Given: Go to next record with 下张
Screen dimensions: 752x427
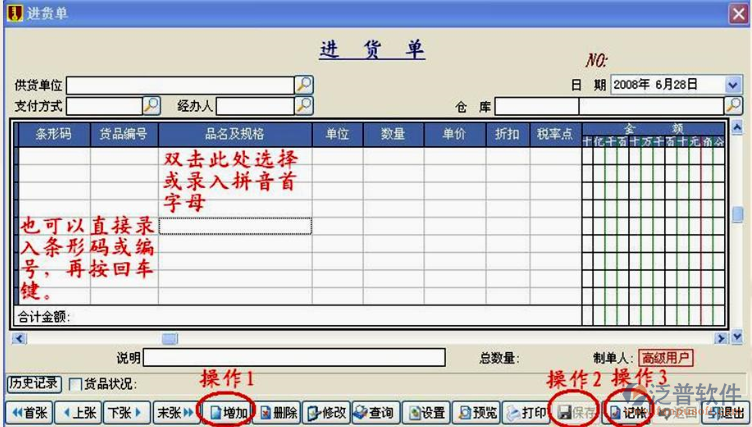Looking at the screenshot, I should 127,413.
